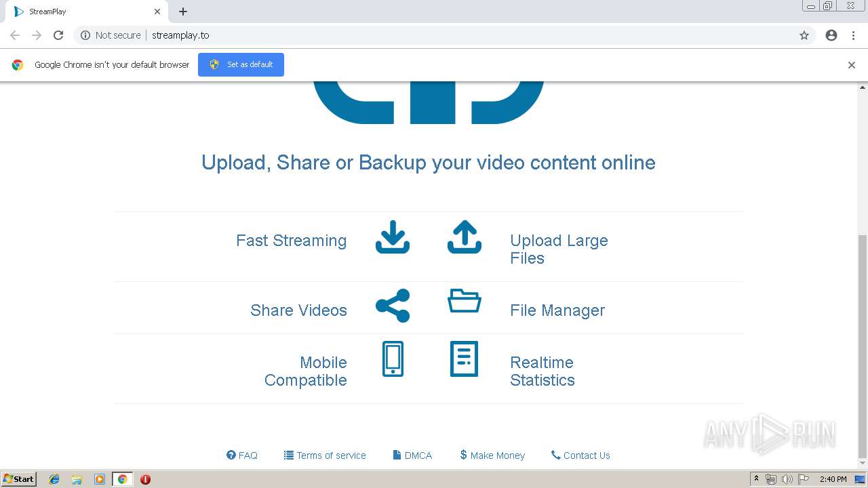Click the Fast Streaming text
The height and width of the screenshot is (488, 868).
pyautogui.click(x=291, y=241)
